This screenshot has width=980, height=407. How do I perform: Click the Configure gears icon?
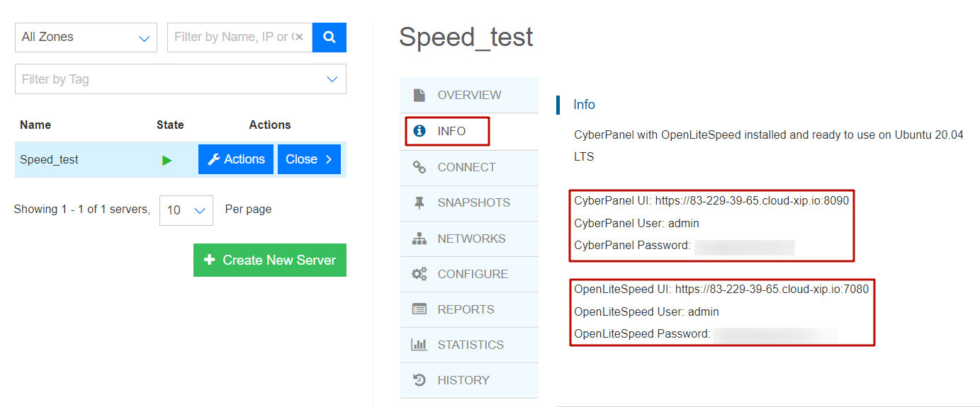[419, 274]
